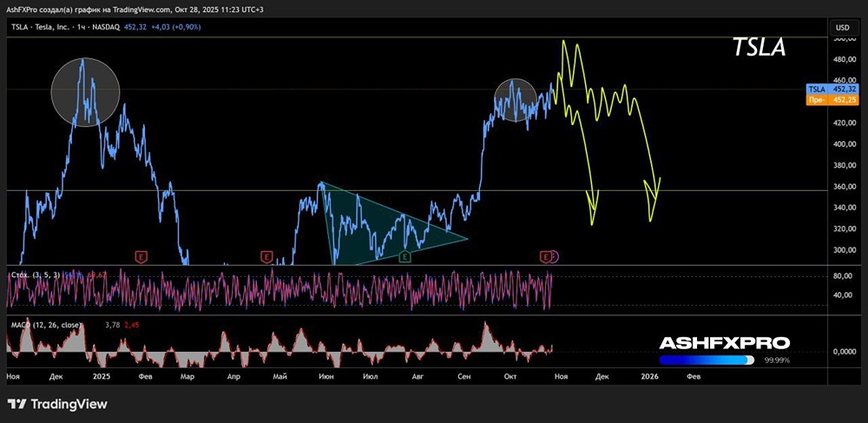Click the TSLA Tesla, Inc. symbol title
Screen dimensions: 868x423
pos(52,28)
